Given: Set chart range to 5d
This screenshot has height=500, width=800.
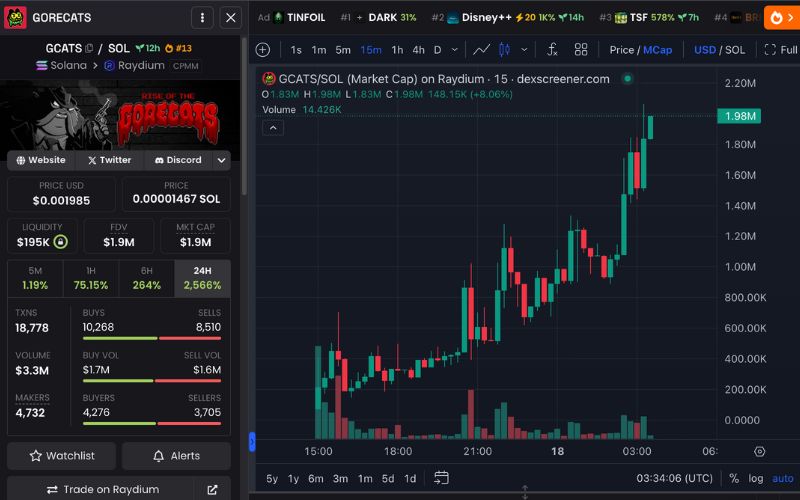Looking at the screenshot, I should tap(388, 479).
